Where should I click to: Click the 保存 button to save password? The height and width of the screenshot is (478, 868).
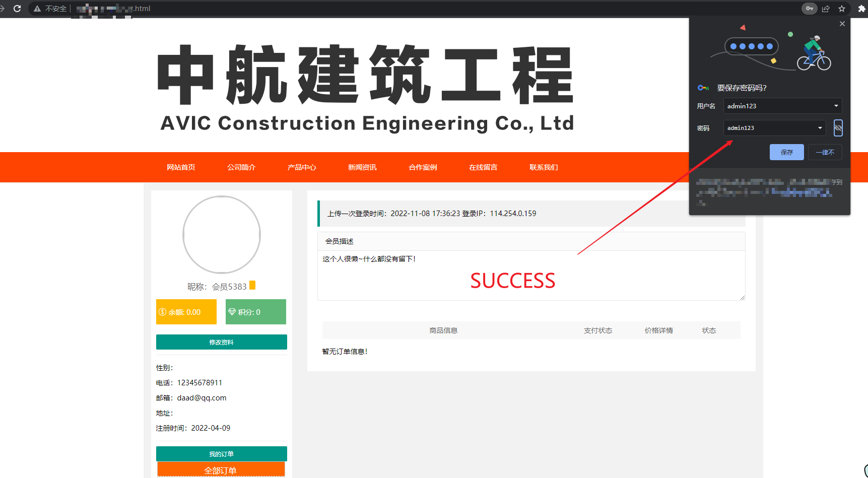tap(787, 152)
